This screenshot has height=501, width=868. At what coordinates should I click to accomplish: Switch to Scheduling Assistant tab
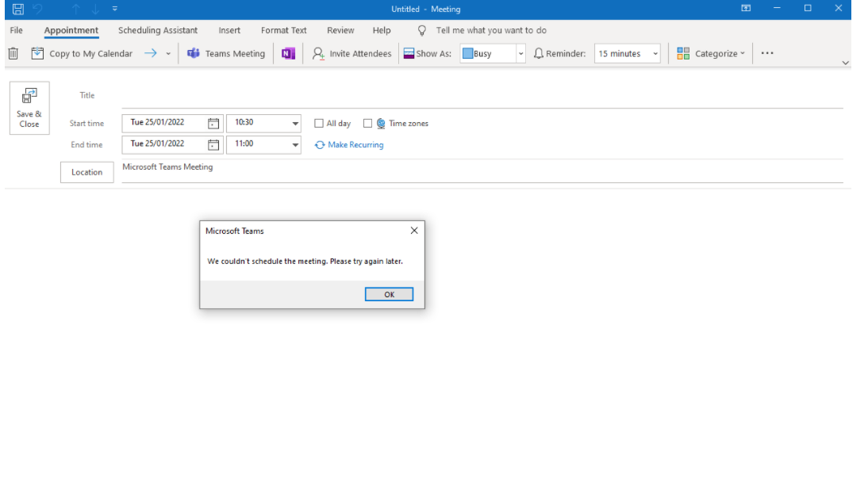pos(158,30)
